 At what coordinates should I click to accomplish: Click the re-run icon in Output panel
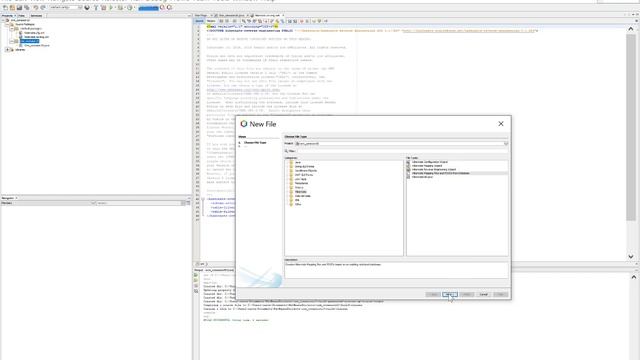(x=196, y=275)
